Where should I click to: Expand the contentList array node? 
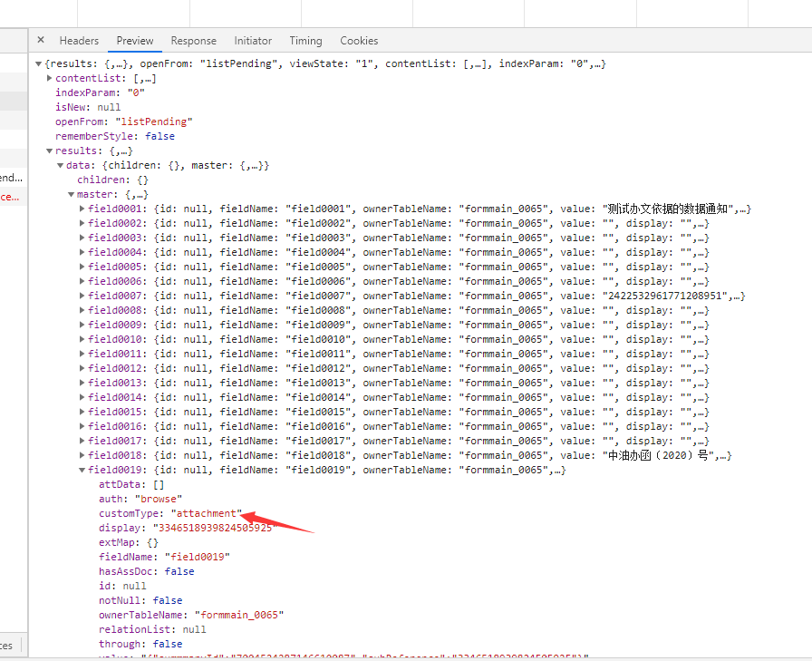point(50,79)
